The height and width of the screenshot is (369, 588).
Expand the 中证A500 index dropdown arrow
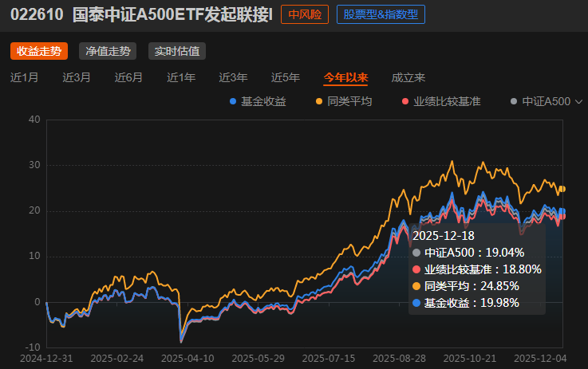[x=578, y=101]
